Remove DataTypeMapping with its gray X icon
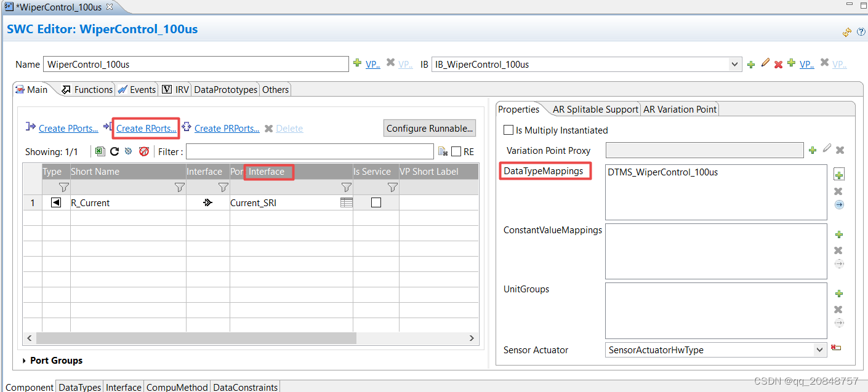This screenshot has width=868, height=392. point(838,191)
